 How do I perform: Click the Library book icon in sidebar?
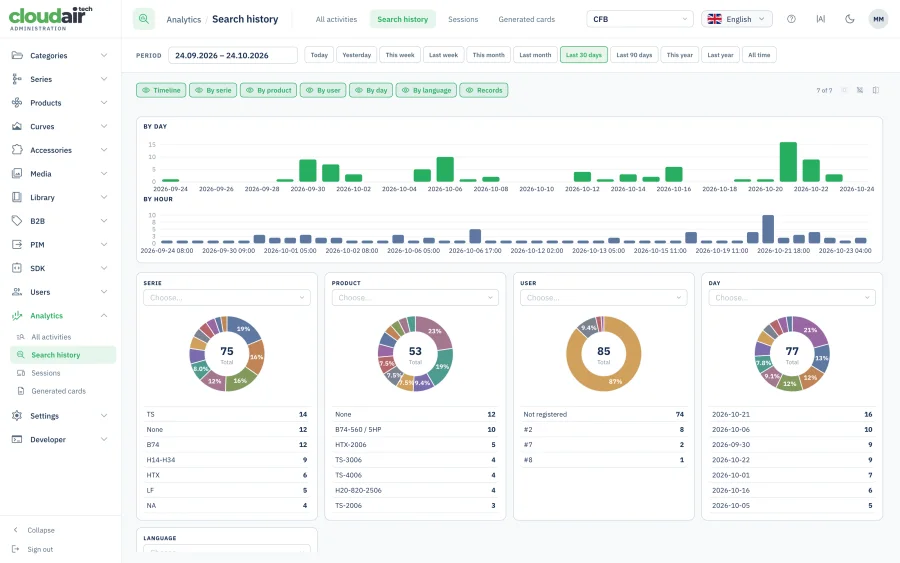tap(17, 197)
